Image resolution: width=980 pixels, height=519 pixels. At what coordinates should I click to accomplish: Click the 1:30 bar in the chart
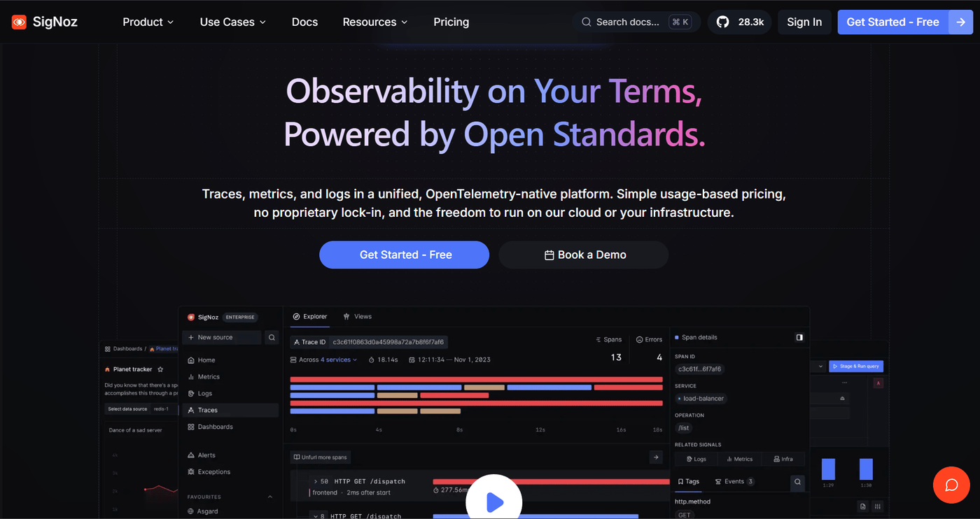point(866,469)
